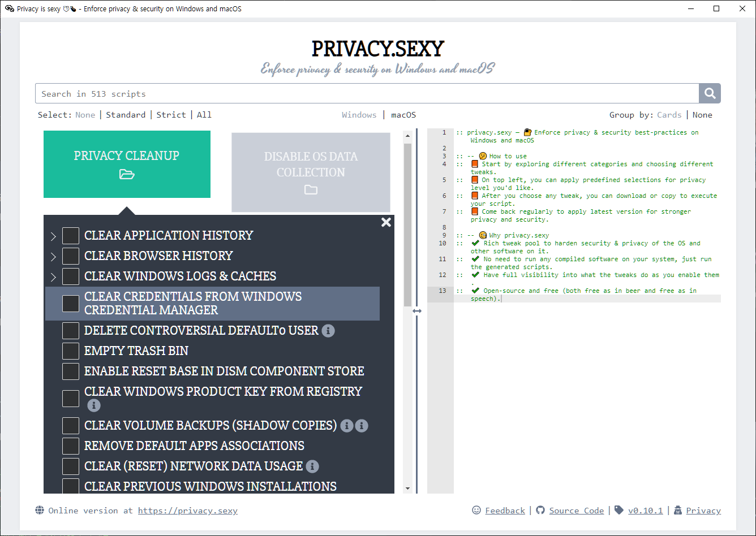This screenshot has width=756, height=536.
Task: Show info for Clear (reset) network data usage
Action: [312, 466]
